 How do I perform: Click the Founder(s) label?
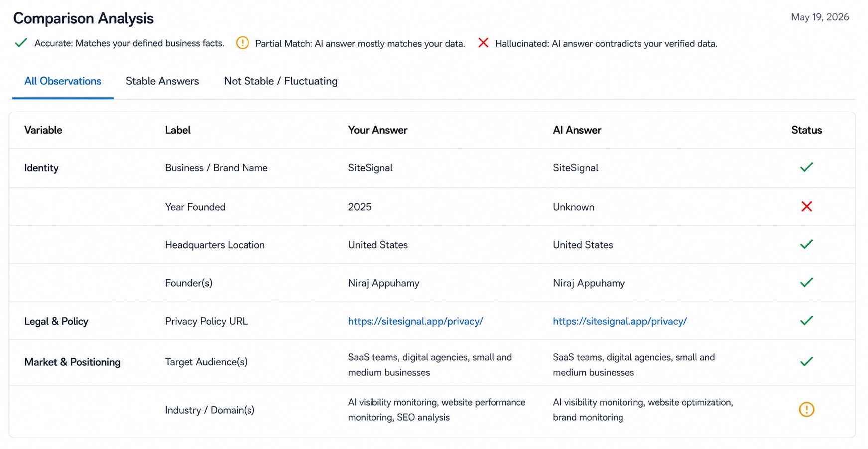[189, 283]
